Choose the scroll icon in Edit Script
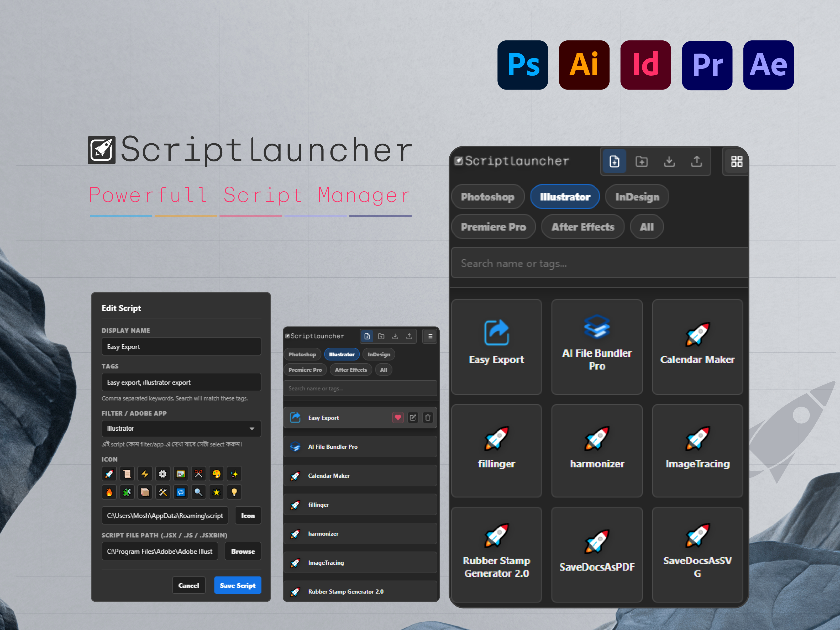Image resolution: width=840 pixels, height=630 pixels. click(127, 474)
